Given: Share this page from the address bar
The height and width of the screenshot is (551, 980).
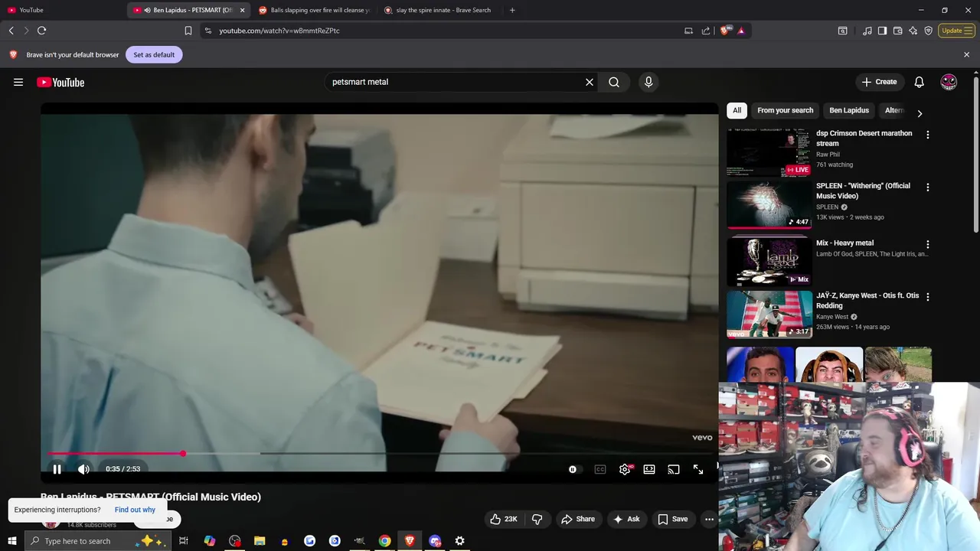Looking at the screenshot, I should [706, 31].
